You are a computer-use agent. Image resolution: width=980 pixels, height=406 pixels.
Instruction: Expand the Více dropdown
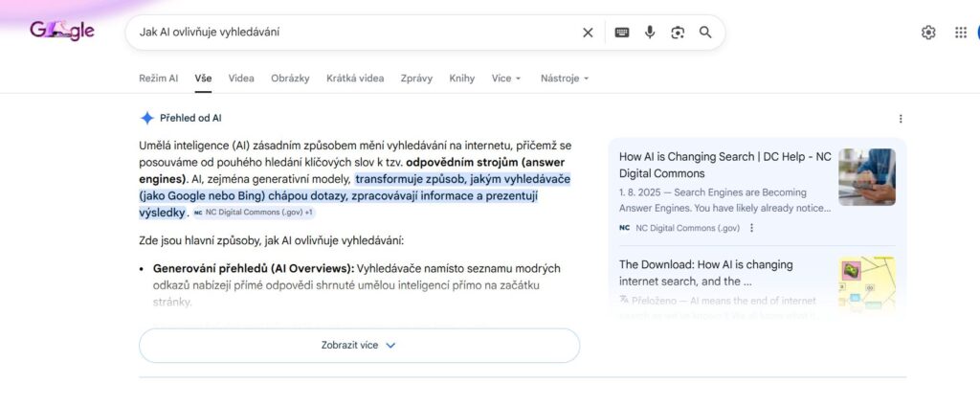pyautogui.click(x=506, y=79)
